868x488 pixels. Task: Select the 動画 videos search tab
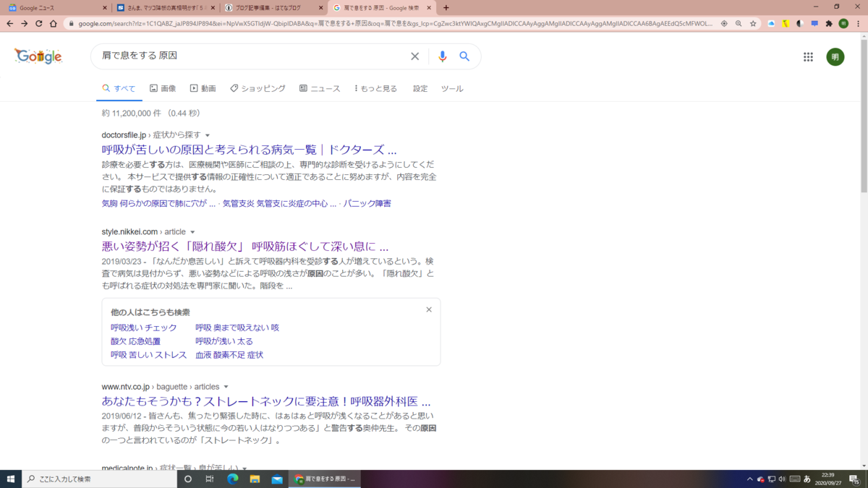coord(203,88)
